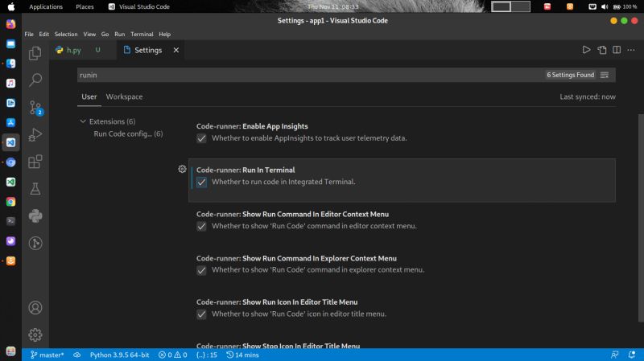Open Firefox from the dock
Viewport: 644px width, 361px height.
[x=10, y=24]
